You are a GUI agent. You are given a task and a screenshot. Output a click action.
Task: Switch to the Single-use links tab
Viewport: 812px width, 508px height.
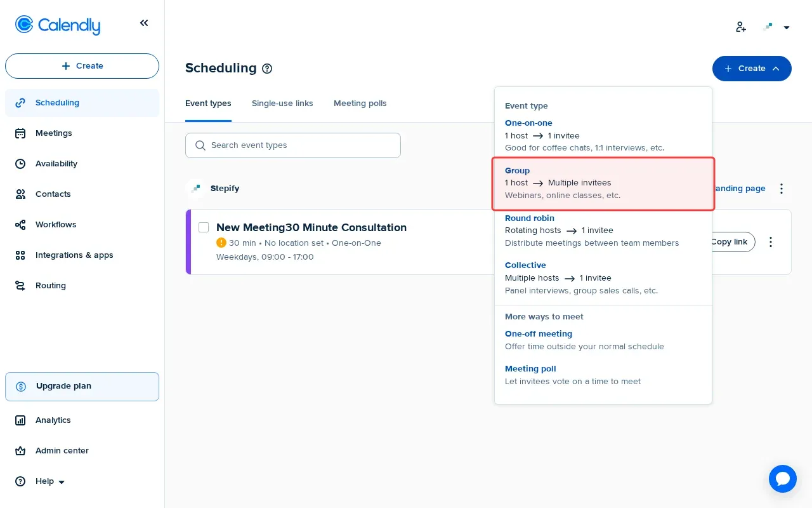tap(282, 104)
